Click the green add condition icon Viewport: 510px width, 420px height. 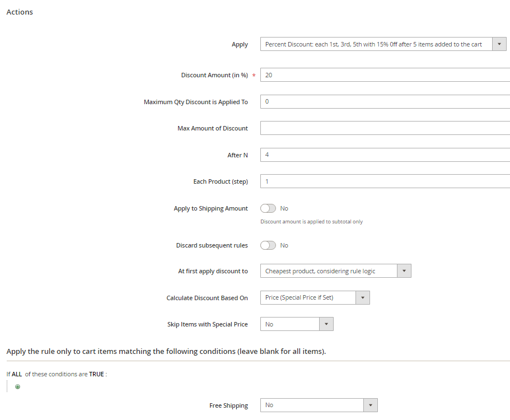[17, 387]
